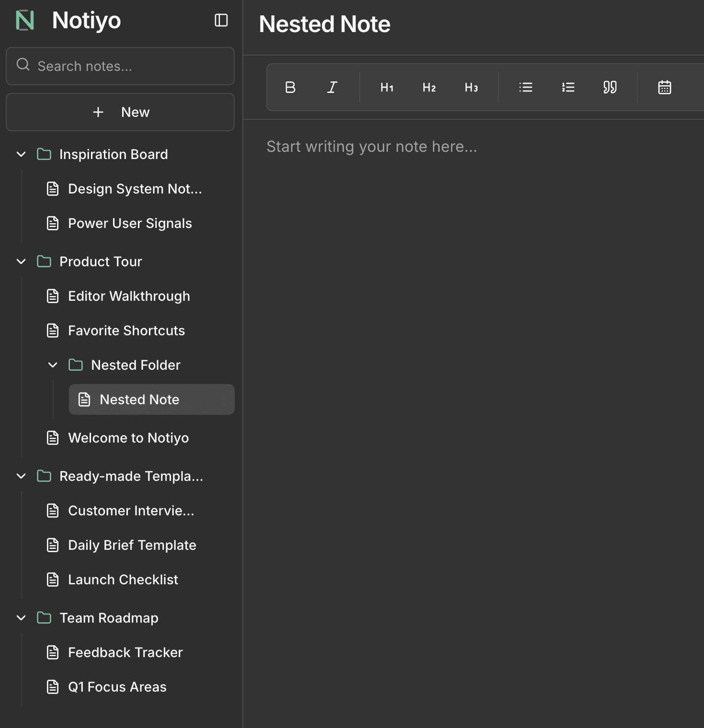The image size is (704, 728).
Task: Toggle bold formatting in the editor toolbar
Action: (290, 87)
